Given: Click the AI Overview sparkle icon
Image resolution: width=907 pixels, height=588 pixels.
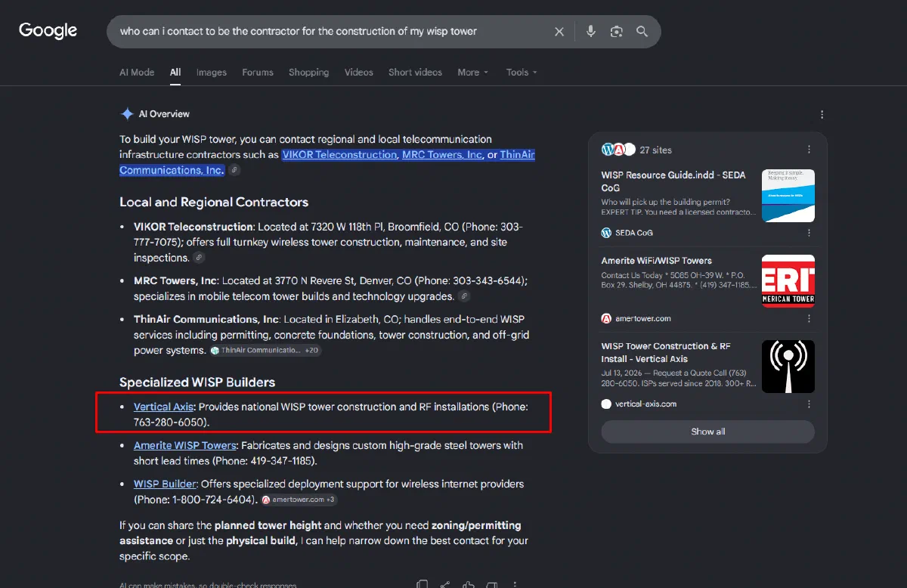Looking at the screenshot, I should coord(127,114).
